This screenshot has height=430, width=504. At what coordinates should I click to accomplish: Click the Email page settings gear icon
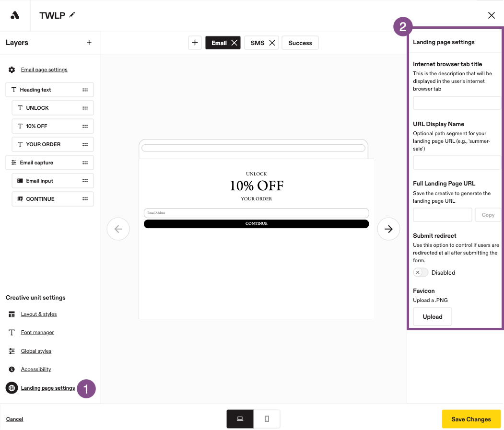pyautogui.click(x=12, y=70)
